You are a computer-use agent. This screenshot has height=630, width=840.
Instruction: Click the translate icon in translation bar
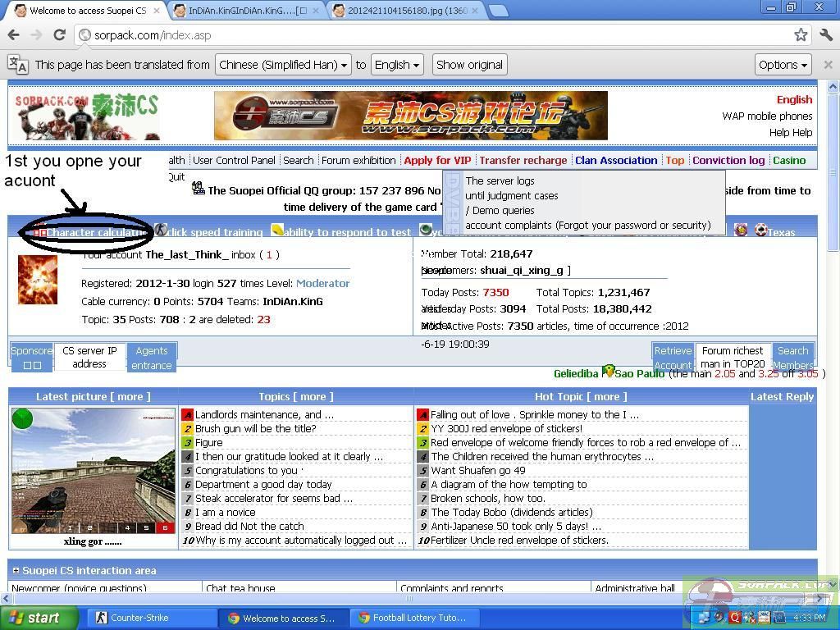pyautogui.click(x=17, y=65)
